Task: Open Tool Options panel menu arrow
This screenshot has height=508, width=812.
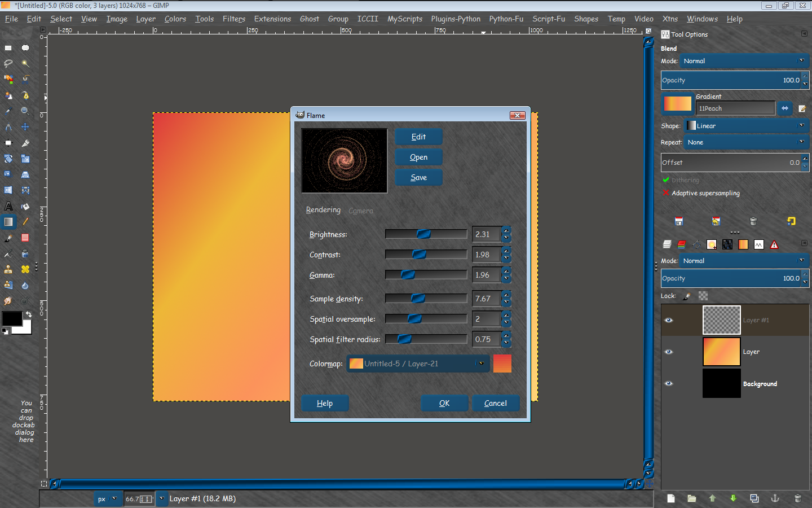Action: coord(804,34)
